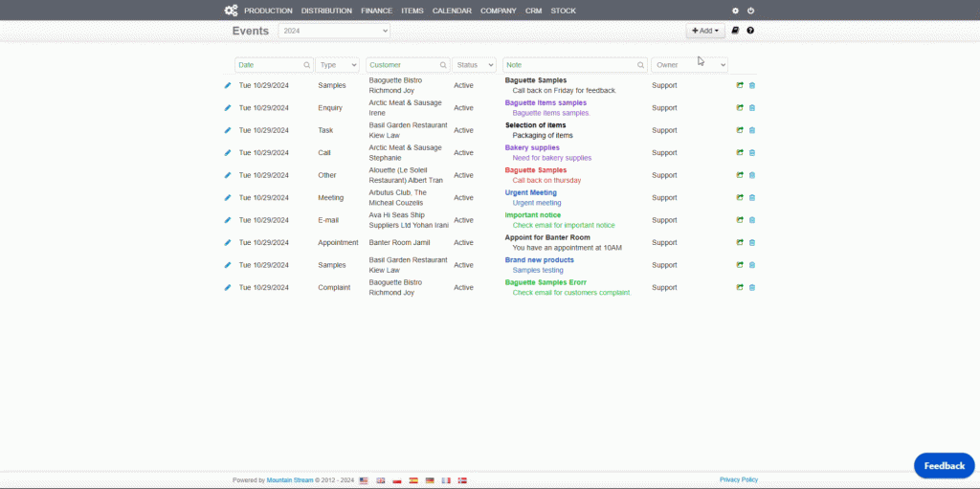This screenshot has width=980, height=489.
Task: Click the green folder icon on the Meeting row
Action: pos(740,197)
